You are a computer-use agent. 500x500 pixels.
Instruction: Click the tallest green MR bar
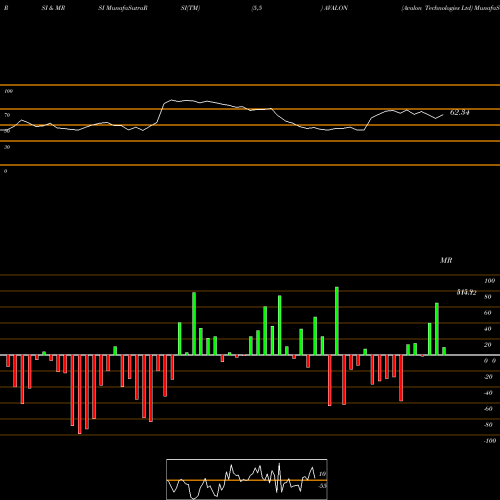coord(337,321)
